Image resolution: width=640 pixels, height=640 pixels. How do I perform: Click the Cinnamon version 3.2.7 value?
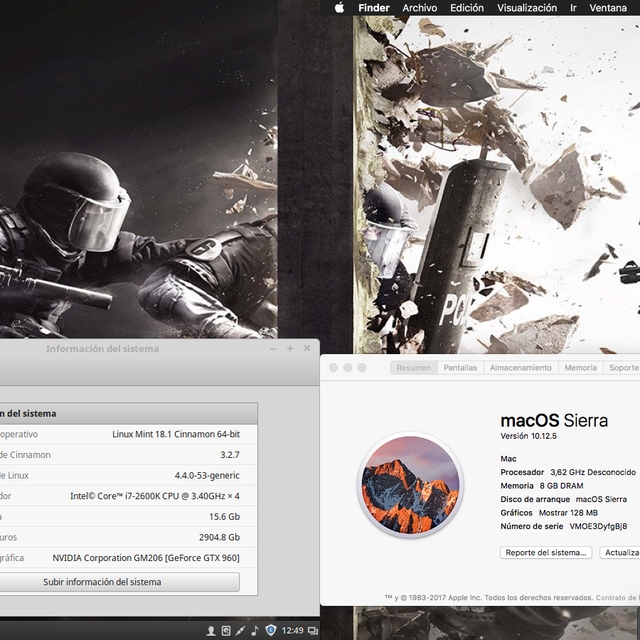tap(230, 455)
